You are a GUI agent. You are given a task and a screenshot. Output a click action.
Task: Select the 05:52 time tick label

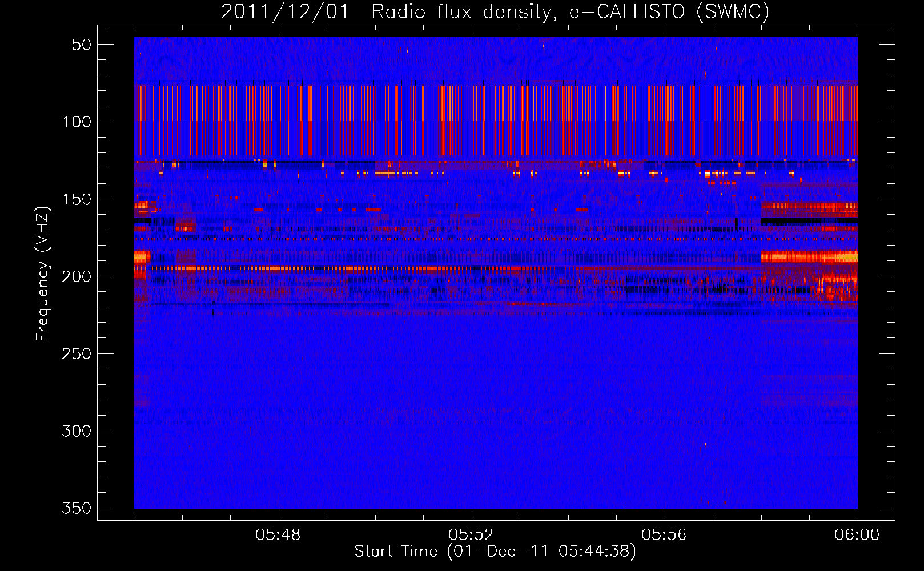point(471,535)
